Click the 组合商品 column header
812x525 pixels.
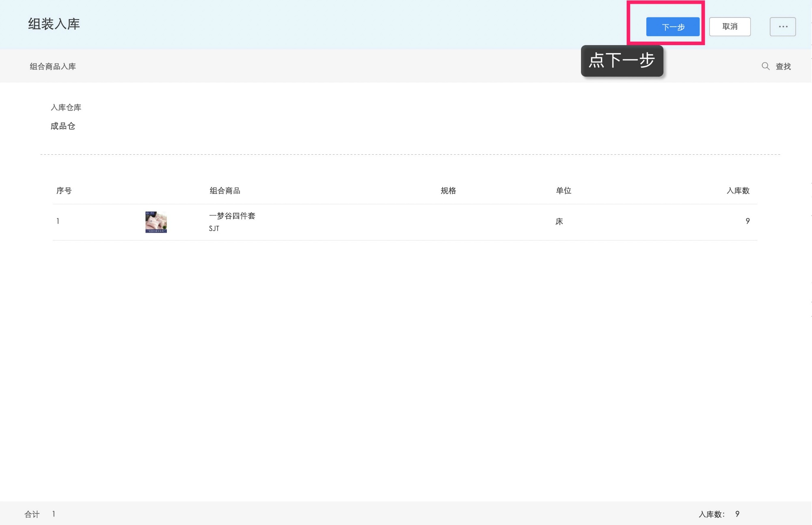coord(225,191)
